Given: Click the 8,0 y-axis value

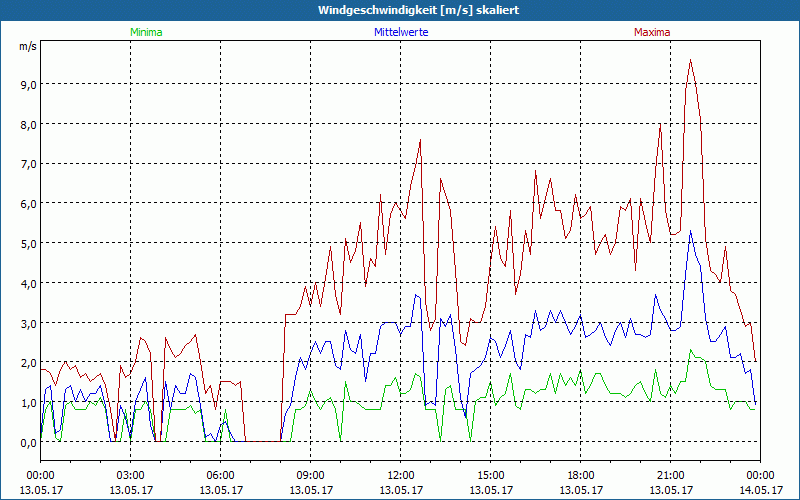Looking at the screenshot, I should pyautogui.click(x=29, y=124).
